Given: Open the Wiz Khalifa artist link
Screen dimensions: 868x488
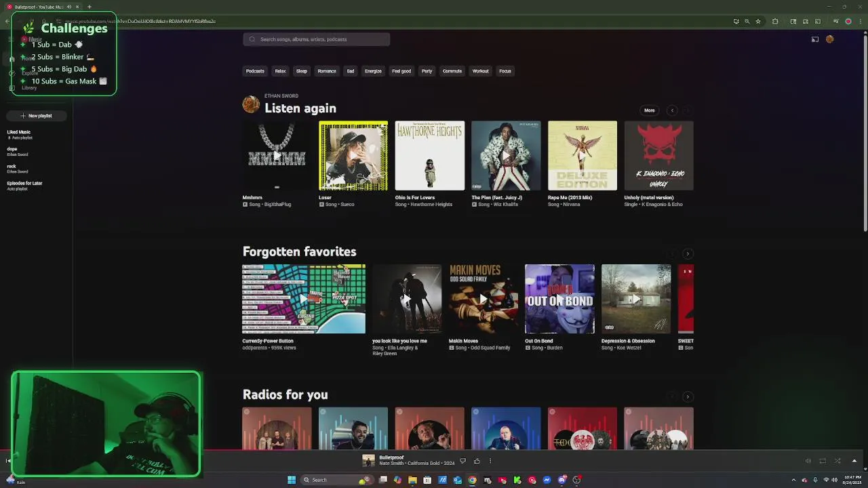Looking at the screenshot, I should pyautogui.click(x=506, y=205).
